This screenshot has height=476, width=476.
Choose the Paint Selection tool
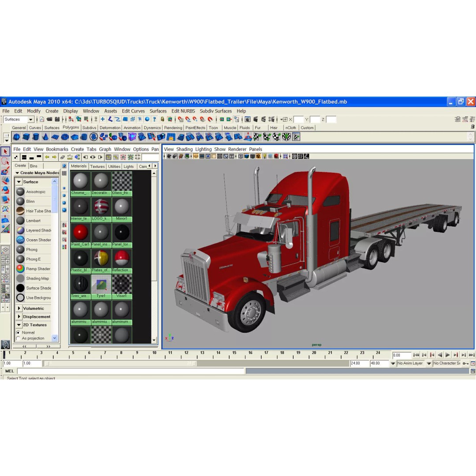tap(5, 171)
